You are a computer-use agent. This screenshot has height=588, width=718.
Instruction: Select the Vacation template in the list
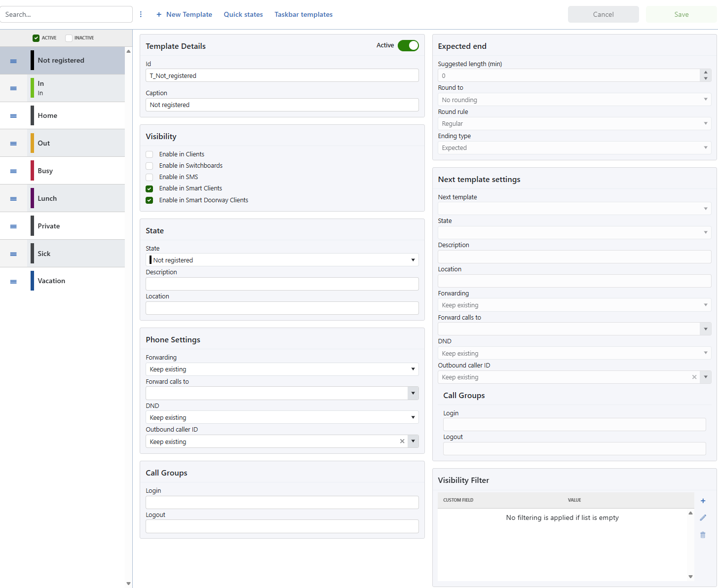click(62, 281)
